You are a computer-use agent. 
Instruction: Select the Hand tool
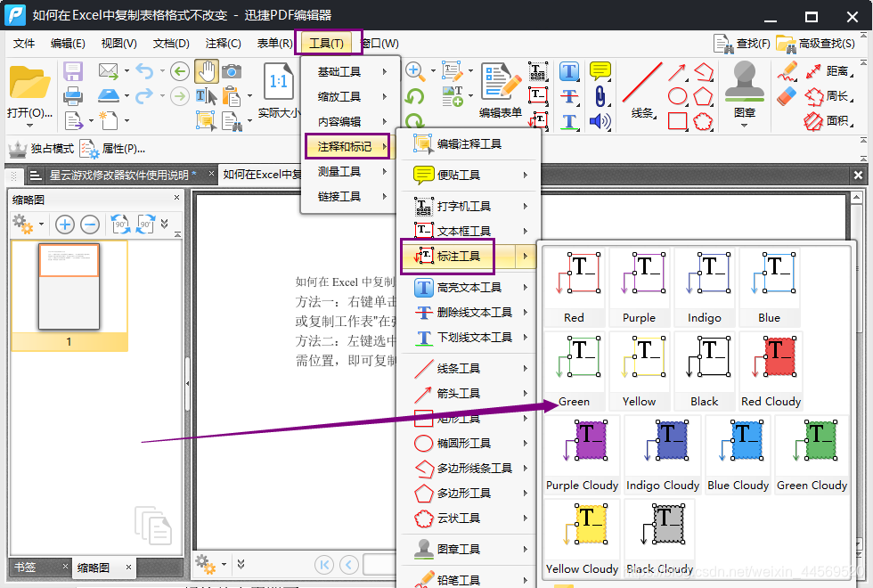(x=207, y=72)
